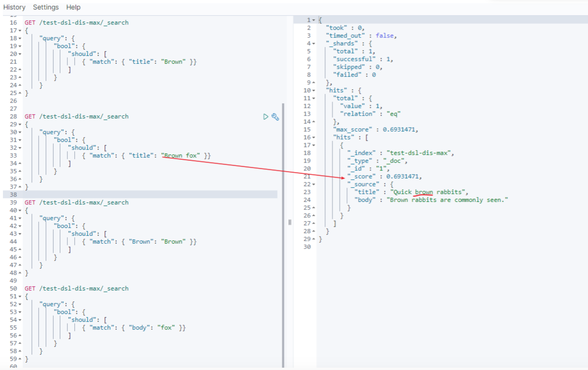
Task: Click the "took" : 0 line
Action: 345,28
